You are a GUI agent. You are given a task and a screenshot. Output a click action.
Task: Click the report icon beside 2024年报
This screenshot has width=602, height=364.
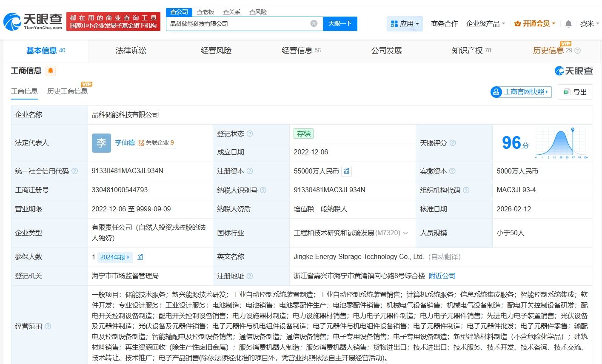(x=140, y=257)
